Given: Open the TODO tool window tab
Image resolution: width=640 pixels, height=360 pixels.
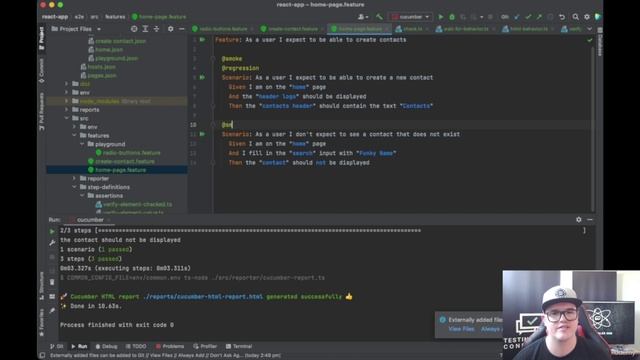Looking at the screenshot, I should pos(136,346).
